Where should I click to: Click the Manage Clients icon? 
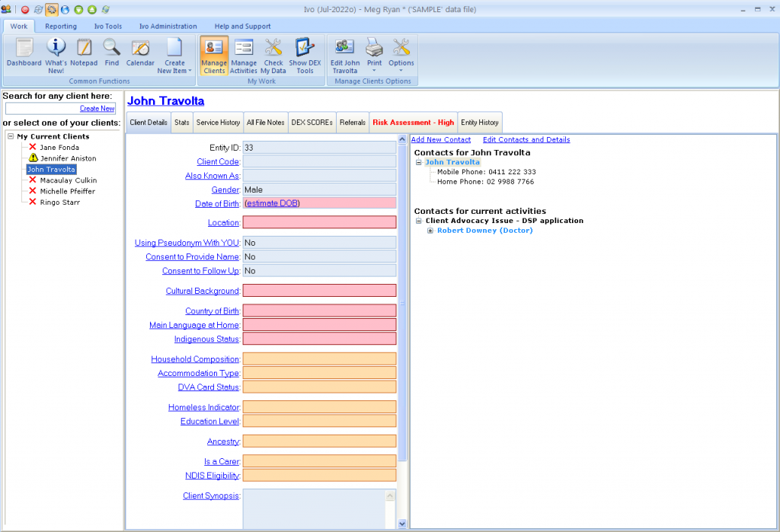pyautogui.click(x=213, y=53)
